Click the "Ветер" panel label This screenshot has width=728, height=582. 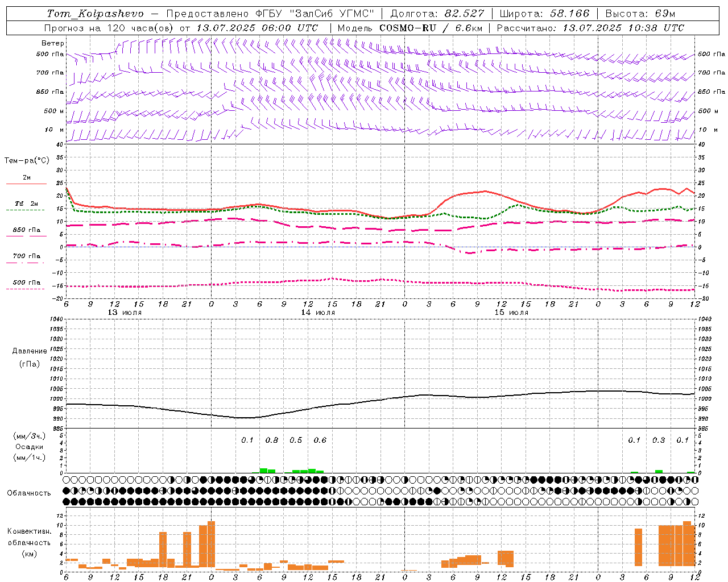[53, 43]
